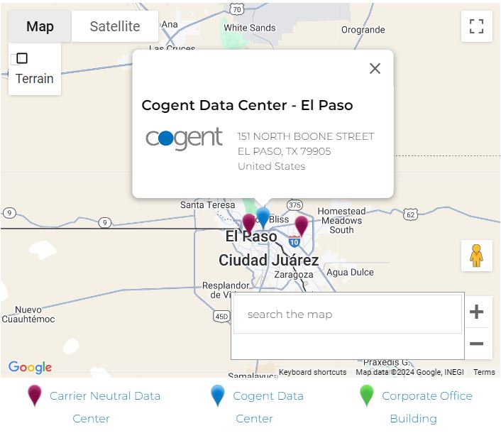
Task: Click the Cogent logo in popup
Action: click(x=185, y=138)
